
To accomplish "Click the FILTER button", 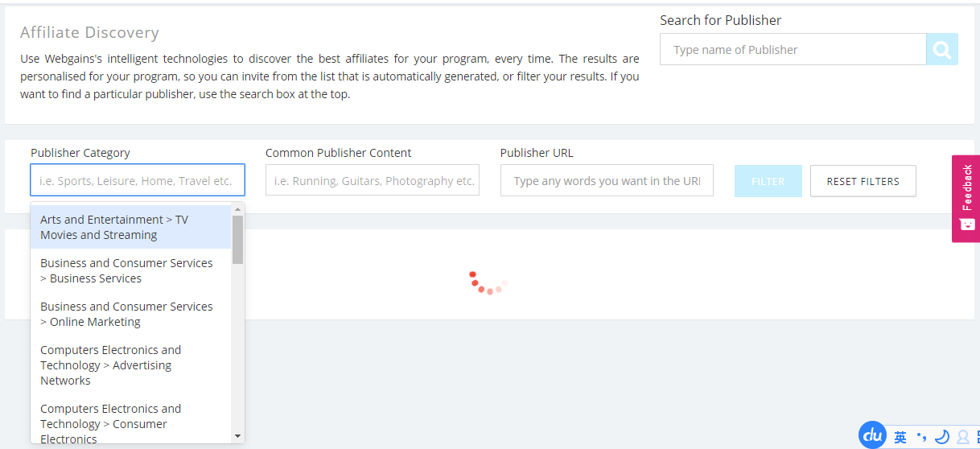I will click(x=768, y=181).
